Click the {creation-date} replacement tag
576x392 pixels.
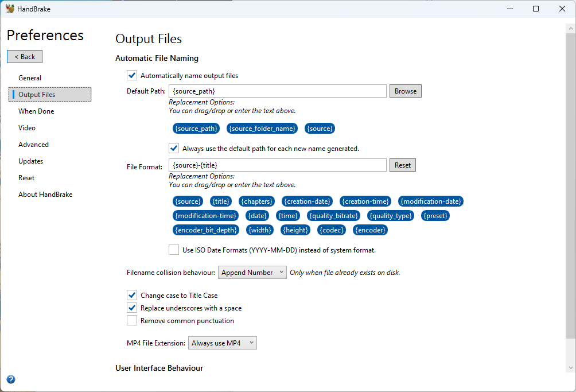tap(308, 201)
